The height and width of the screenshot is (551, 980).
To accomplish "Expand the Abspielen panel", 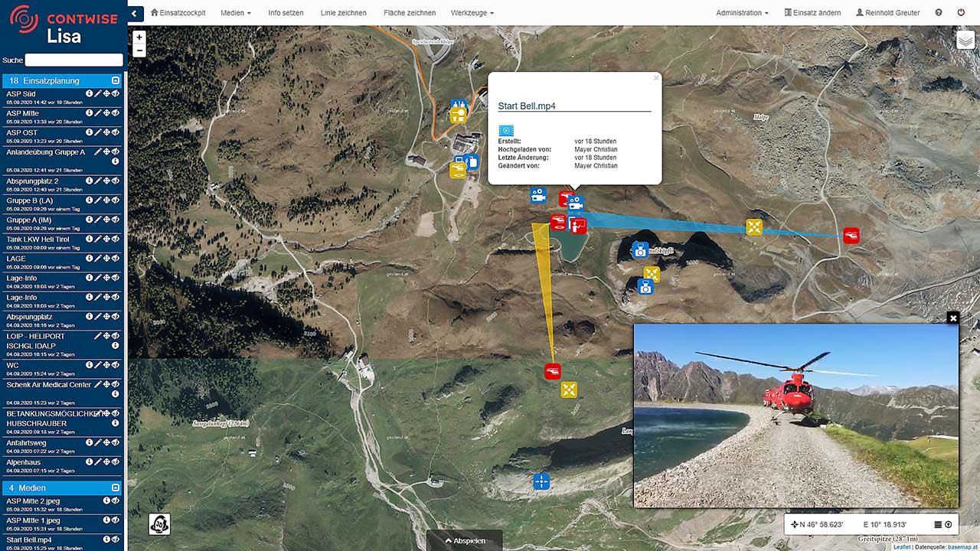I will (465, 540).
